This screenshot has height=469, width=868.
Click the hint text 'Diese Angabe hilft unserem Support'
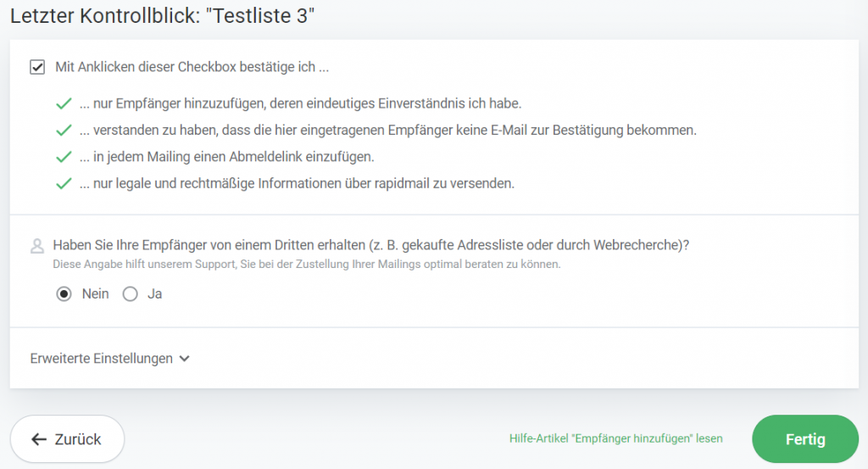(x=307, y=264)
